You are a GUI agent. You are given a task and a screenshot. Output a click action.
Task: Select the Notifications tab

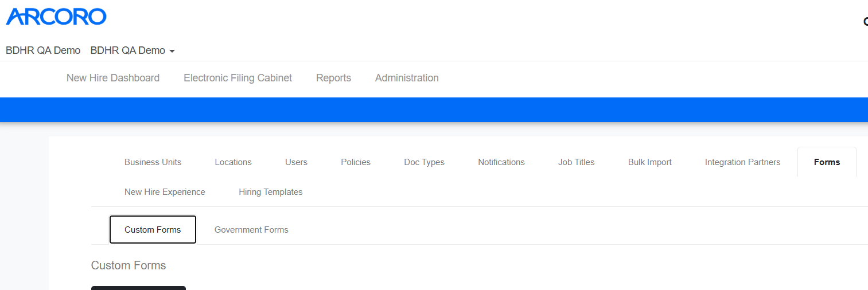501,162
